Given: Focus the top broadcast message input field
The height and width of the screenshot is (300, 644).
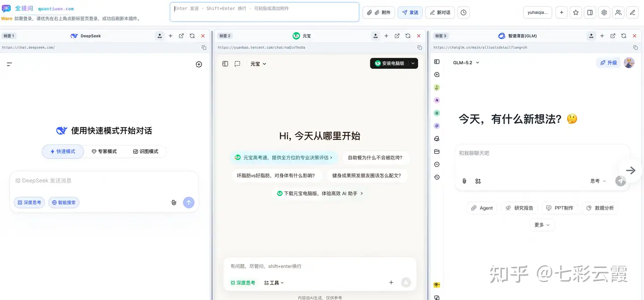Looking at the screenshot, I should [x=264, y=12].
